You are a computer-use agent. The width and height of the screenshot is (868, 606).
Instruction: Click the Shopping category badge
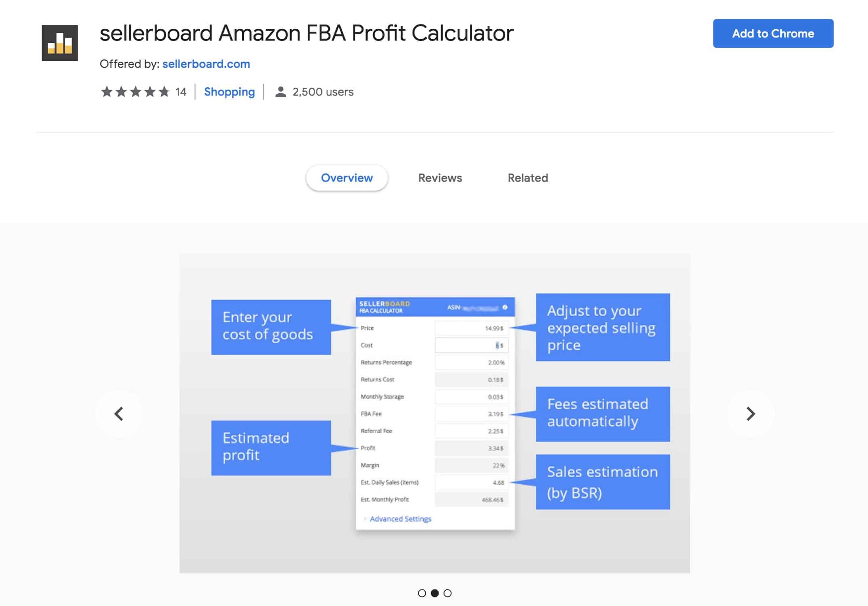229,92
